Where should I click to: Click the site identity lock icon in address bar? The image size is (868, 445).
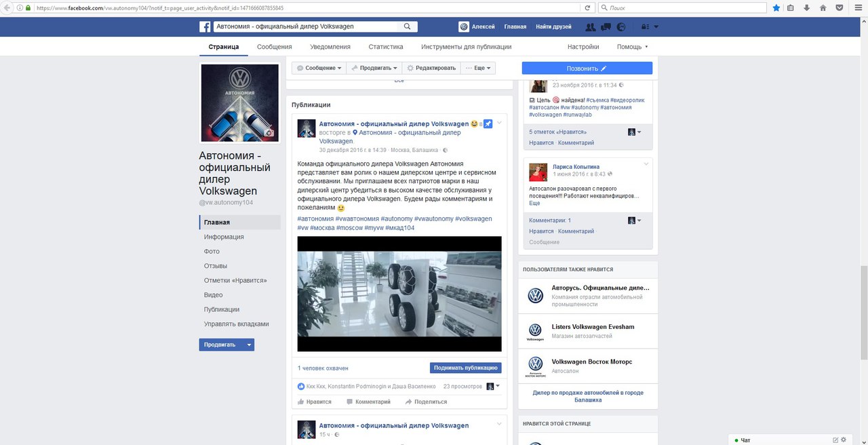tap(28, 7)
